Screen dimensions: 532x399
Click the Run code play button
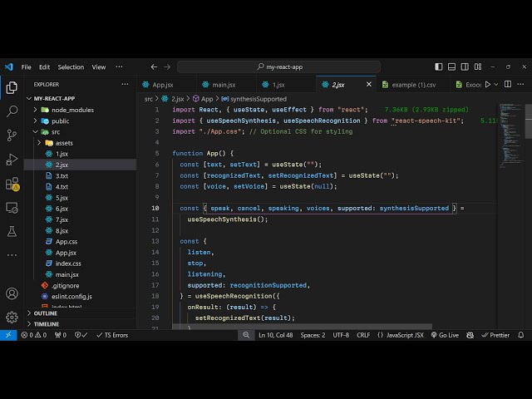tap(488, 84)
